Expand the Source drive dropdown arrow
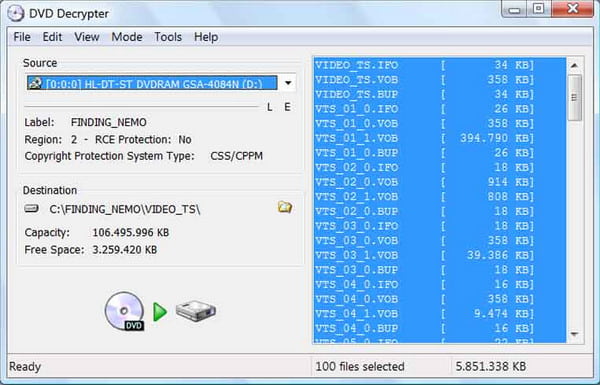This screenshot has width=600, height=385. tap(288, 83)
